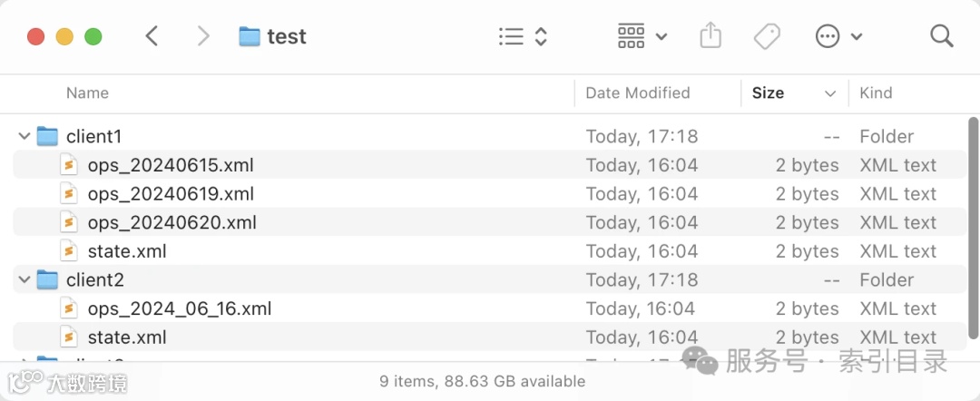Open the More actions ellipsis menu
The height and width of the screenshot is (401, 980).
(x=838, y=36)
